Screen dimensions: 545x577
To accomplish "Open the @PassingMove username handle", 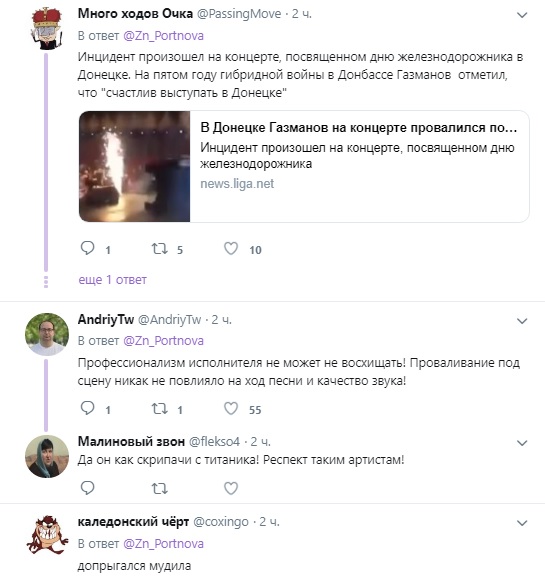I will [239, 14].
